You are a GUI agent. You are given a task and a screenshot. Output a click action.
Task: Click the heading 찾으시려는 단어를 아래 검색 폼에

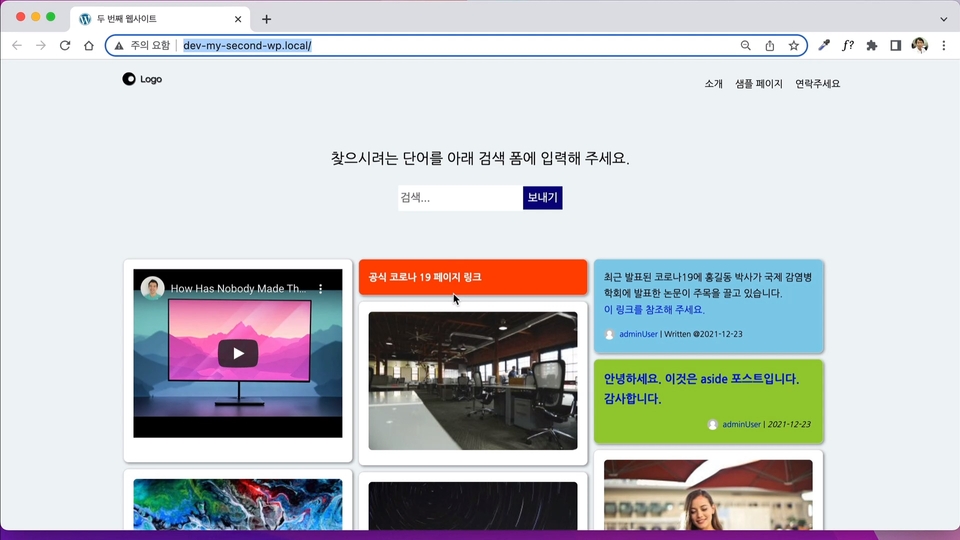480,159
